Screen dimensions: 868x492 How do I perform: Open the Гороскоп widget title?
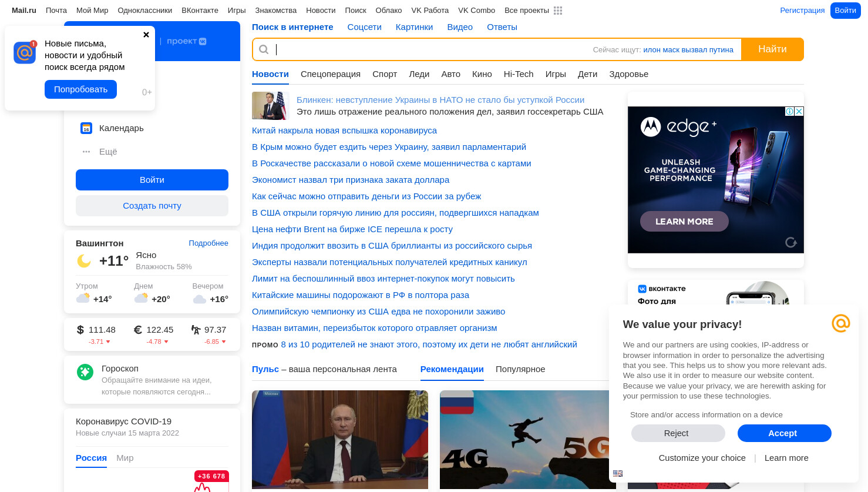[x=120, y=369]
